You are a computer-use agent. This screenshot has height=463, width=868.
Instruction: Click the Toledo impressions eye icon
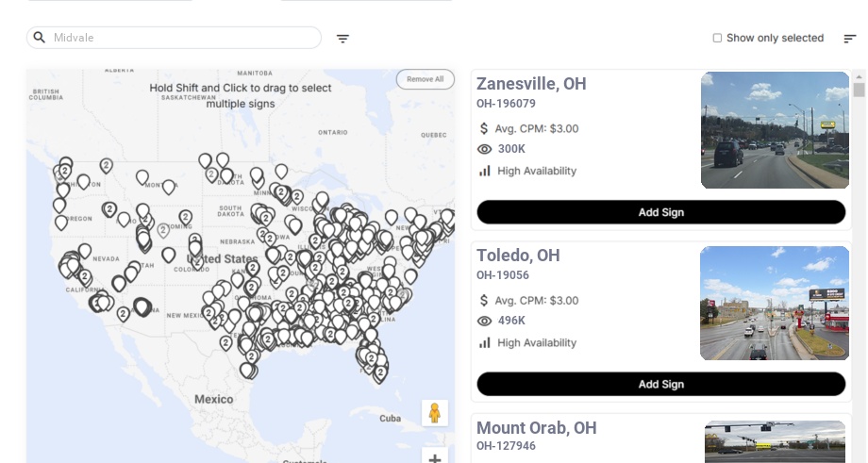point(485,321)
